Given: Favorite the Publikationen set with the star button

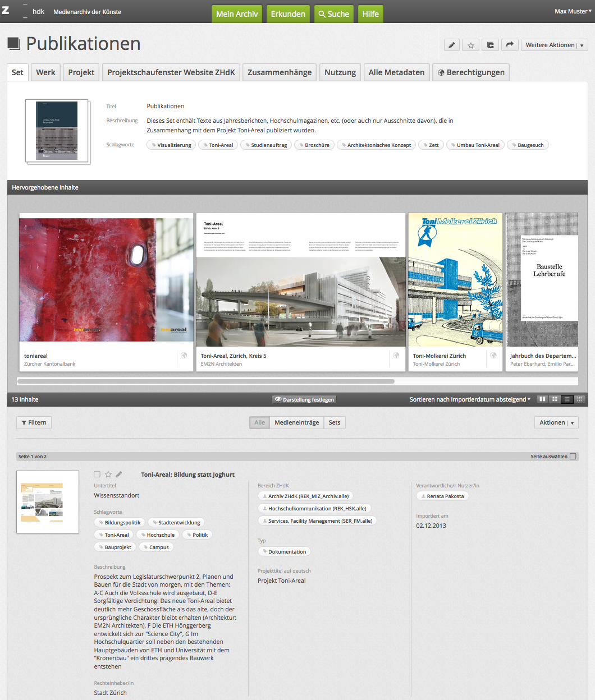Looking at the screenshot, I should pyautogui.click(x=471, y=45).
